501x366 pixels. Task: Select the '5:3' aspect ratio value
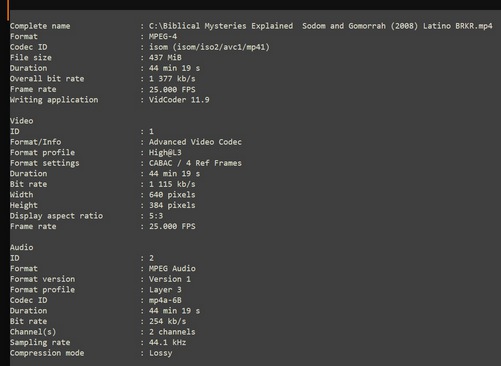[x=156, y=216]
